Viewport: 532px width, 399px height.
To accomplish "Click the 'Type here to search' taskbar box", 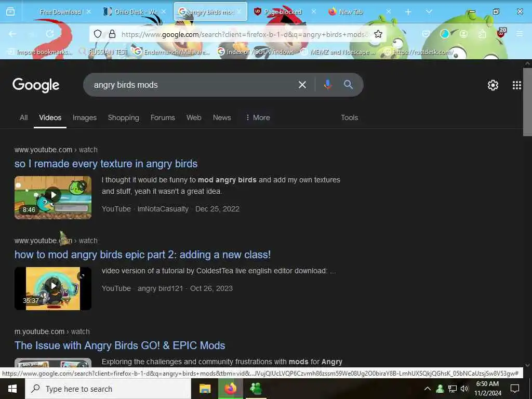I will [109, 389].
